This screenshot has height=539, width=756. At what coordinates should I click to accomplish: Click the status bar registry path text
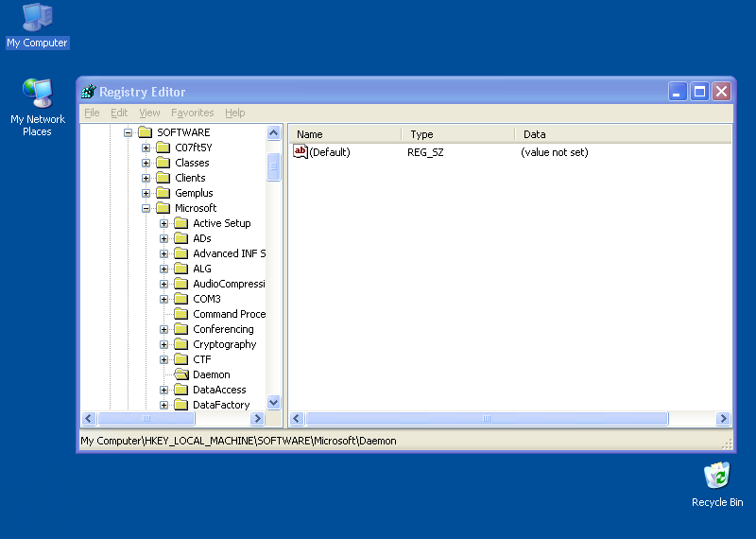238,441
